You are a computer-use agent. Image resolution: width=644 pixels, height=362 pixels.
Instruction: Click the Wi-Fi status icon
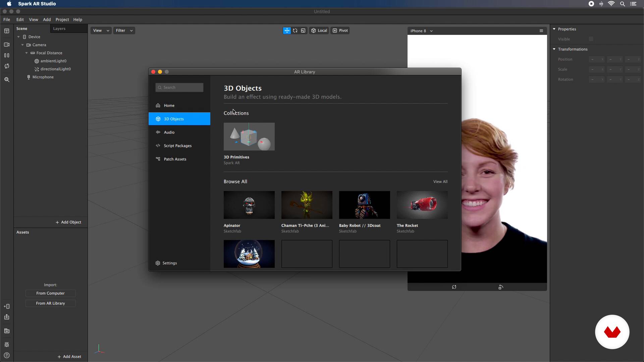[611, 4]
